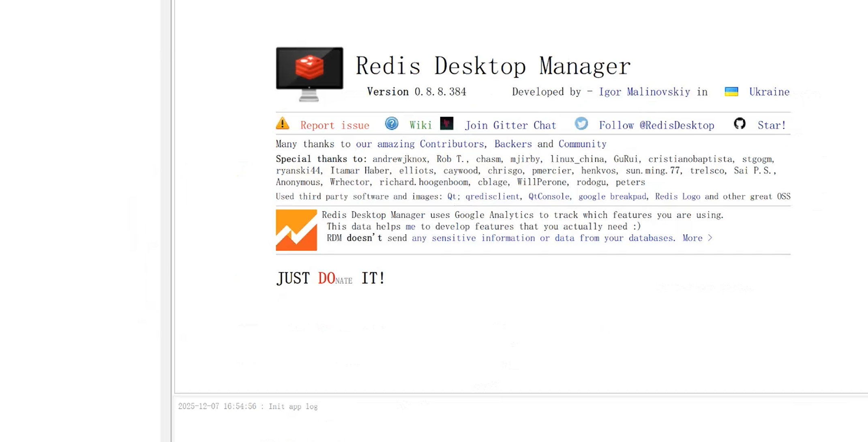Click the Star! link
868x442 pixels.
[x=772, y=125]
